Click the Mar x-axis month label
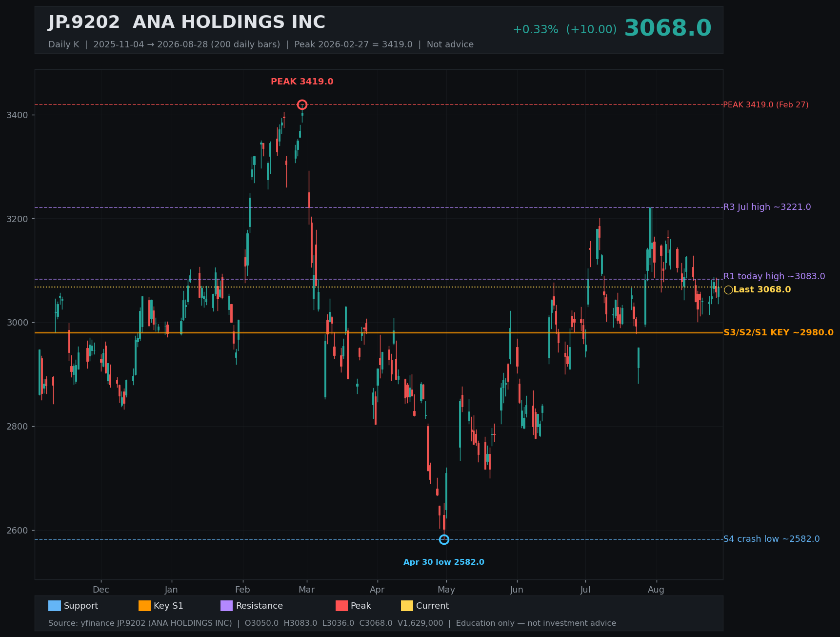Viewport: 840px width, 637px height. coord(306,590)
